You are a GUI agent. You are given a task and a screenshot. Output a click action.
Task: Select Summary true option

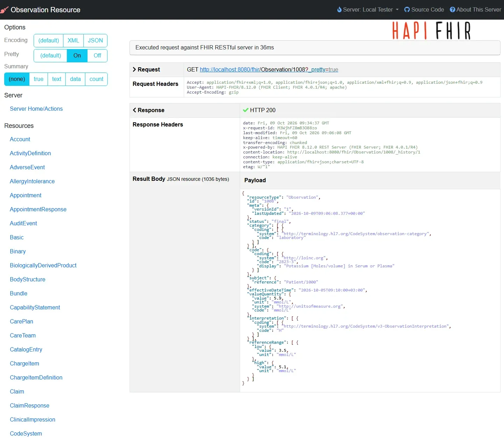point(38,79)
